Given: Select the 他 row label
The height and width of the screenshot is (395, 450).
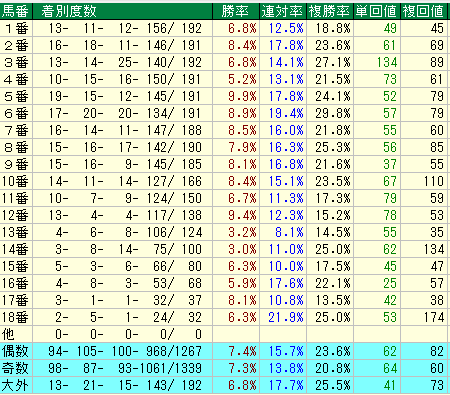Looking at the screenshot, I should [x=9, y=334].
